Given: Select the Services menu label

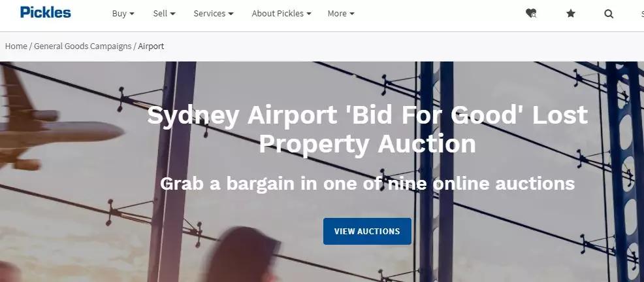Looking at the screenshot, I should coord(210,14).
